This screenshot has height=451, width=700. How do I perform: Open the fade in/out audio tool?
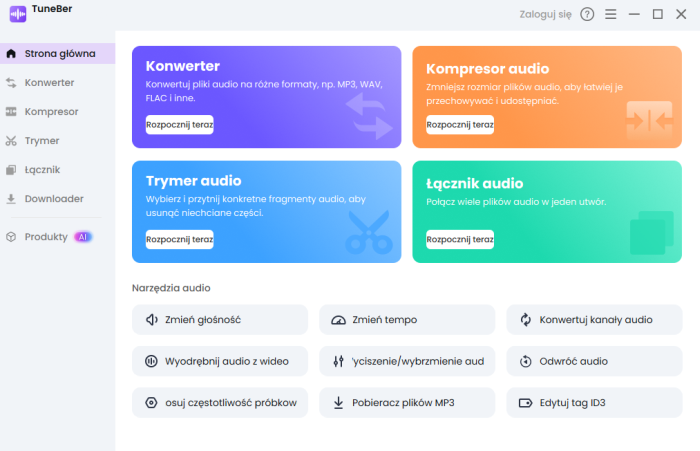click(407, 361)
